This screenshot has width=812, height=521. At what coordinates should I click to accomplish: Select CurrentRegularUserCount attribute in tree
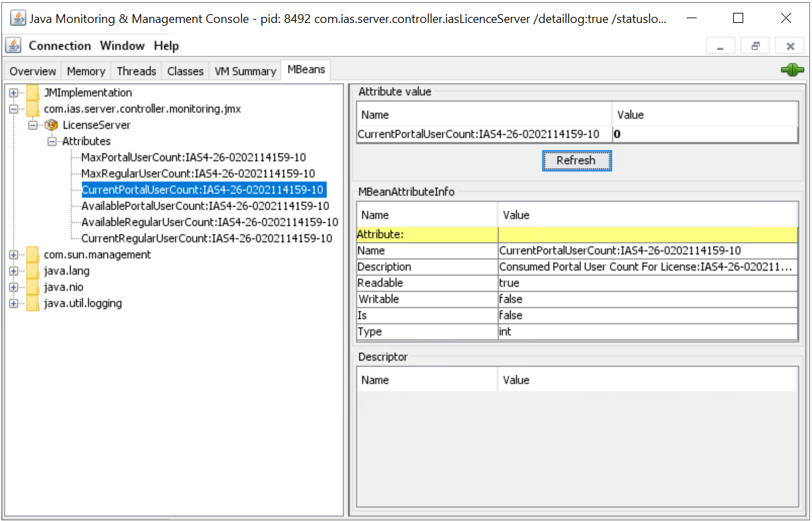tap(206, 238)
